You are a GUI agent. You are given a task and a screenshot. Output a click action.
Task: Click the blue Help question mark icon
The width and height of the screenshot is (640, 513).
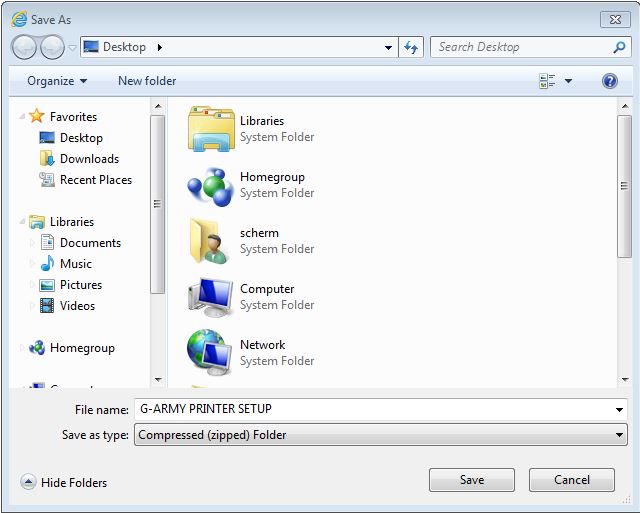click(x=610, y=81)
